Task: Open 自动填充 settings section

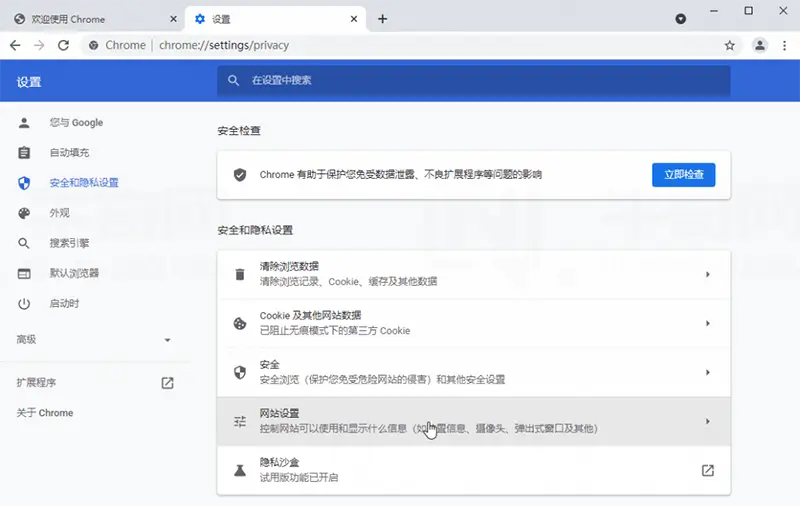Action: tap(69, 153)
